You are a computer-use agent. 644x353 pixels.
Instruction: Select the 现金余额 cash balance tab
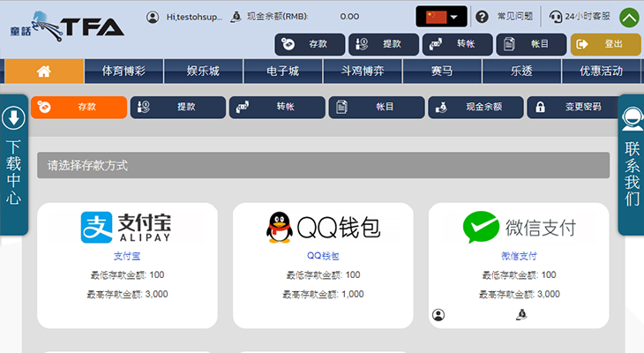click(x=476, y=108)
